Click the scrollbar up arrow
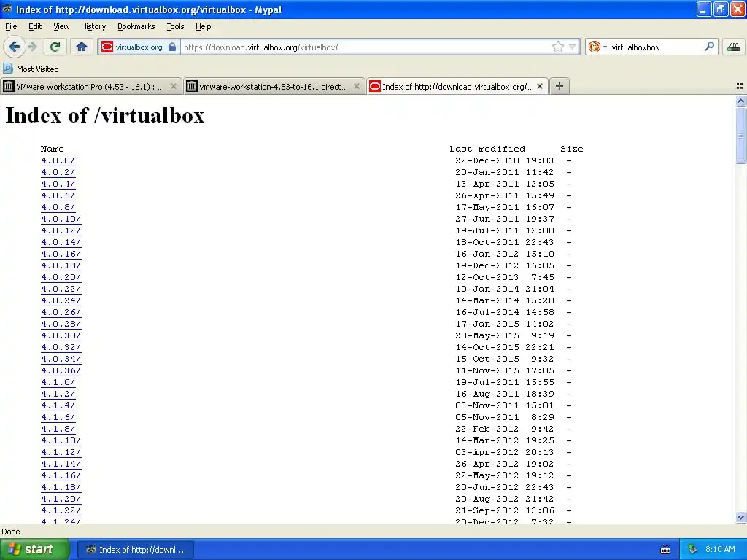This screenshot has width=747, height=560. (740, 101)
